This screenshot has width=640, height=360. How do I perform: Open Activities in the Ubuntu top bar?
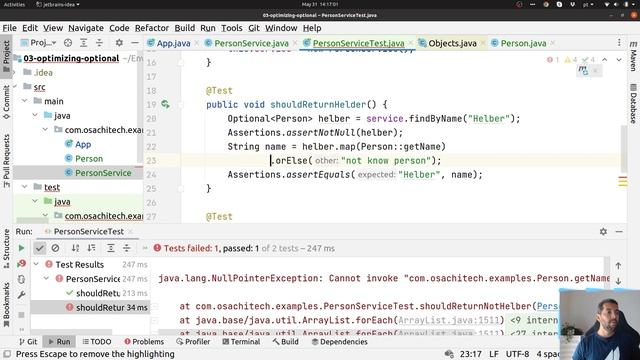(14, 4)
